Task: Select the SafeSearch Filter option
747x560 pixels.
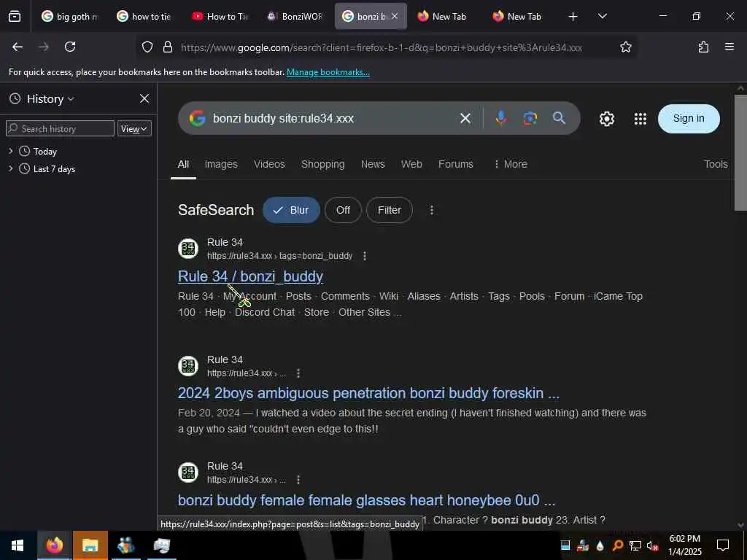Action: (x=390, y=210)
